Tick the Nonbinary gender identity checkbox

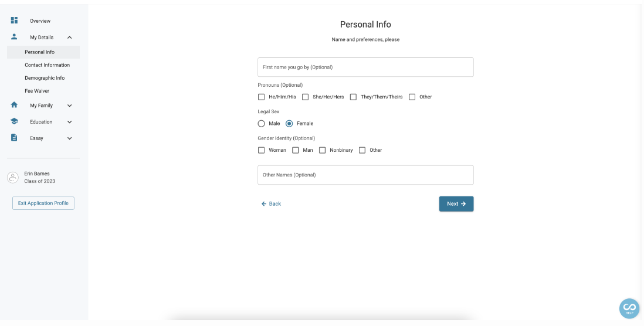click(x=323, y=150)
